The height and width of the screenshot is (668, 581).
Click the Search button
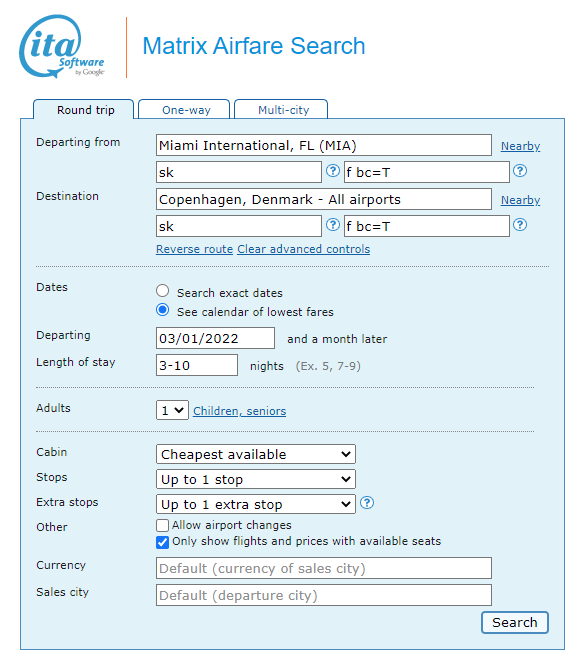(x=515, y=622)
